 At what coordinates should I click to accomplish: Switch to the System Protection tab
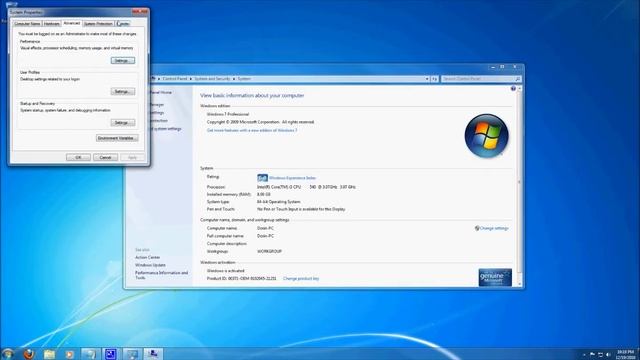98,24
